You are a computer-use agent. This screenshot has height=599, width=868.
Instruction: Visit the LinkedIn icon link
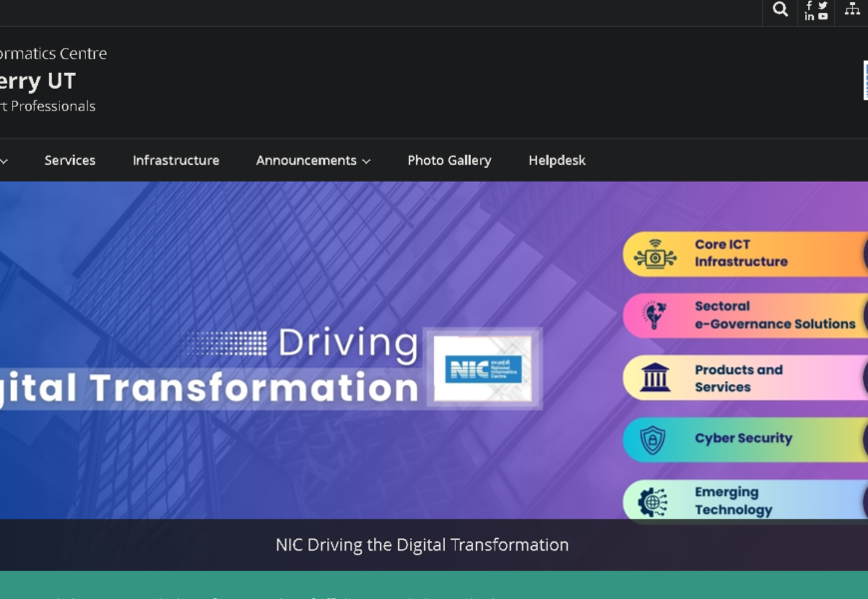point(809,17)
